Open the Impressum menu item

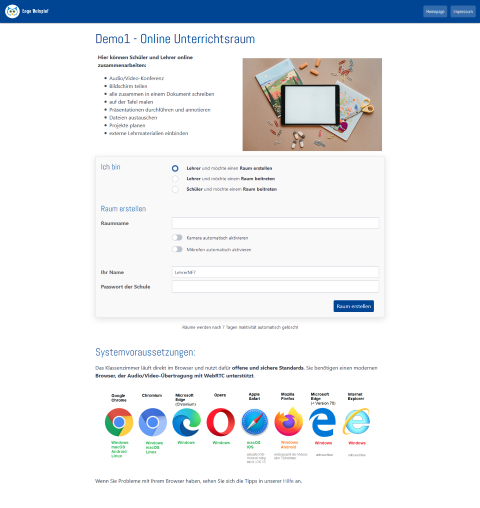463,11
